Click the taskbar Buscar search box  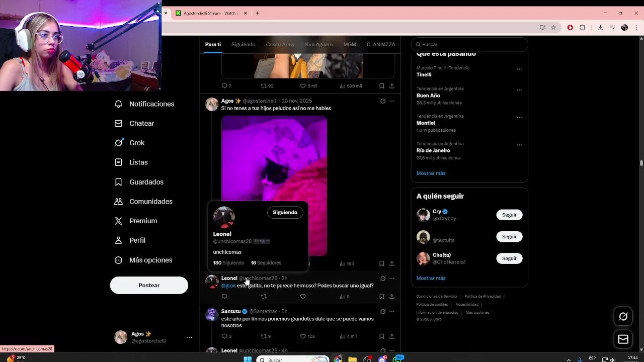pyautogui.click(x=293, y=359)
